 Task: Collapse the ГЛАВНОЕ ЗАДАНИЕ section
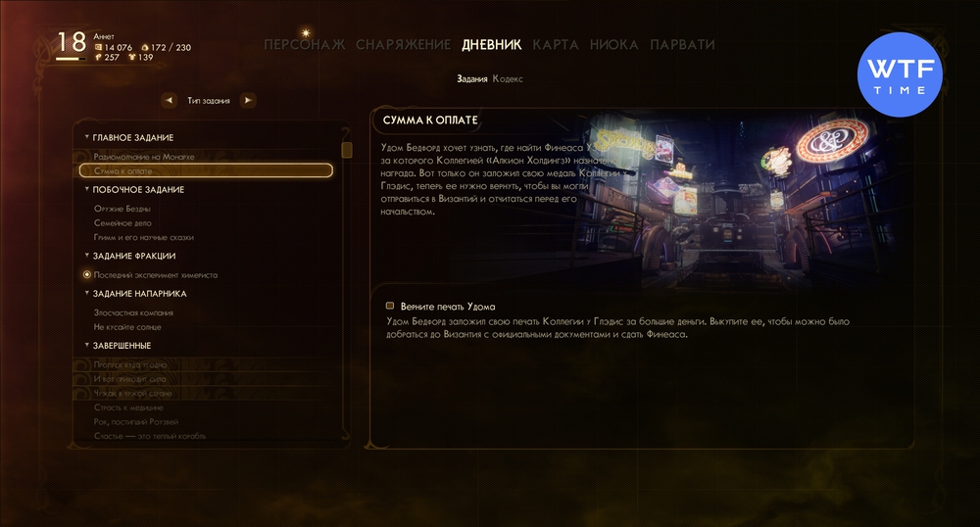[87, 137]
